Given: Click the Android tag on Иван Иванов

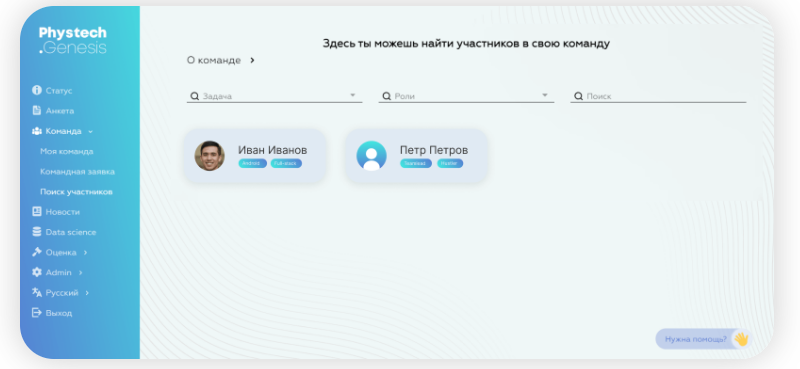Looking at the screenshot, I should coord(253,163).
